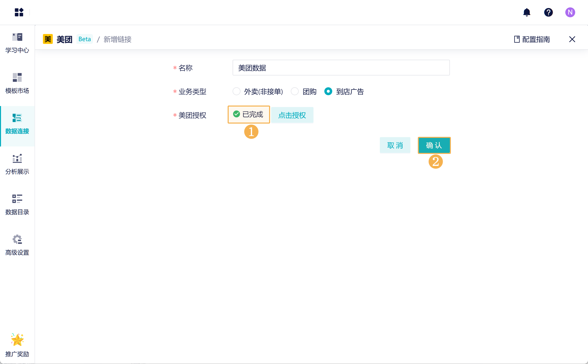Open the app grid menu icon

click(19, 12)
